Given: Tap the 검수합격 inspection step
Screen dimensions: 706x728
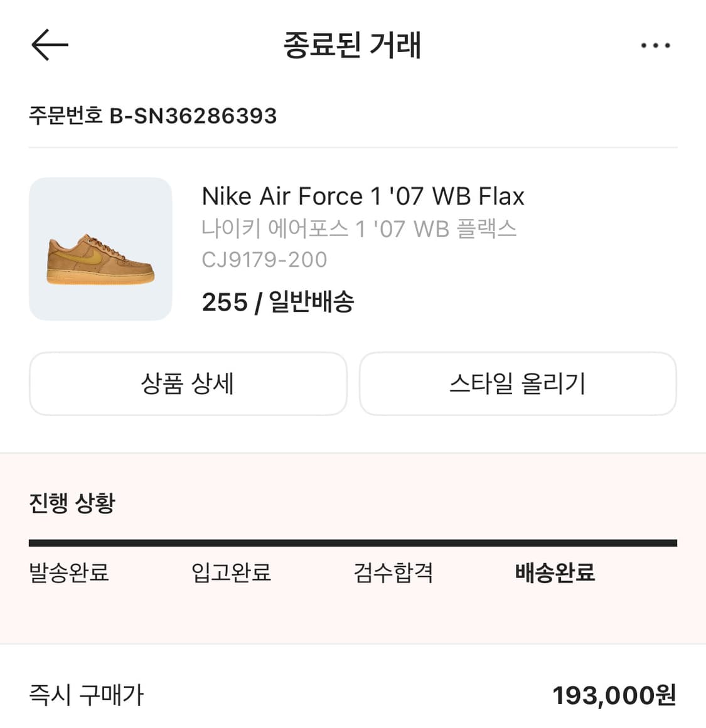Looking at the screenshot, I should [x=393, y=572].
